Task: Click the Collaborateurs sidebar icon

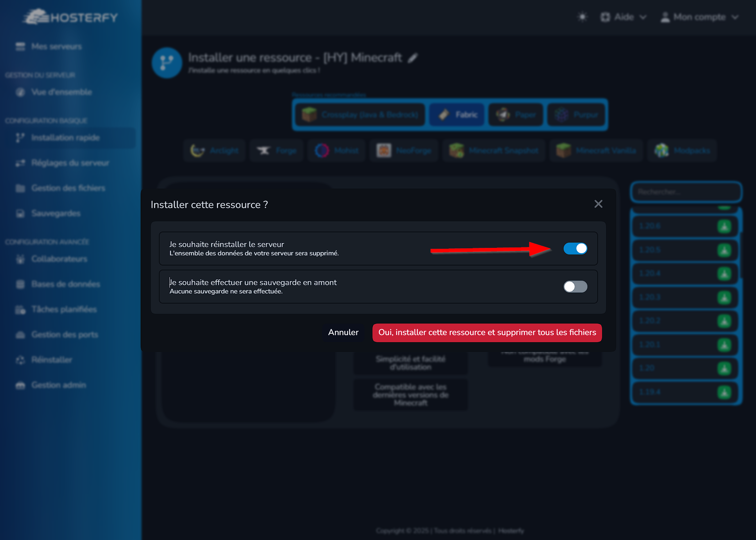Action: [x=20, y=259]
